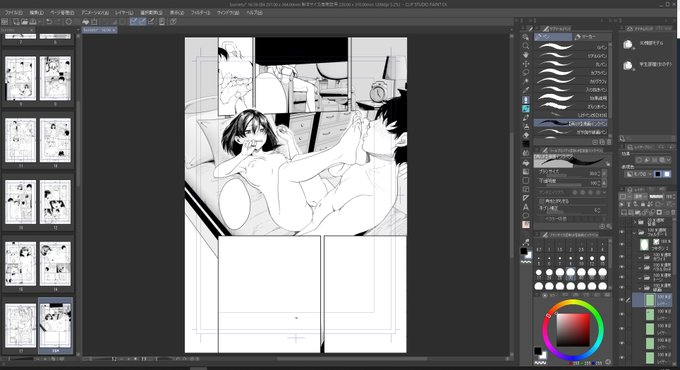Click the color wheel panel bottom-right icon

coord(608,361)
